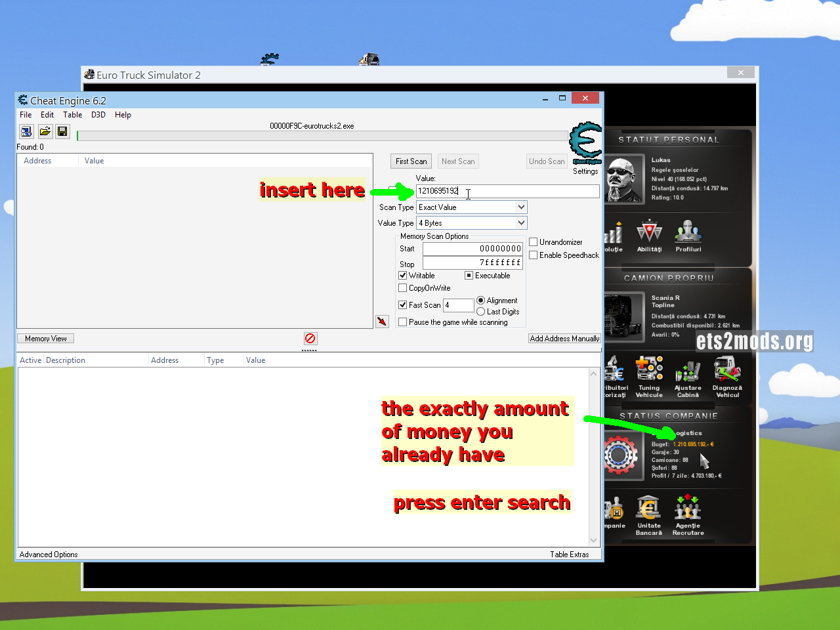840x630 pixels.
Task: Click the truck desktop shortcut icon
Action: coord(369,60)
